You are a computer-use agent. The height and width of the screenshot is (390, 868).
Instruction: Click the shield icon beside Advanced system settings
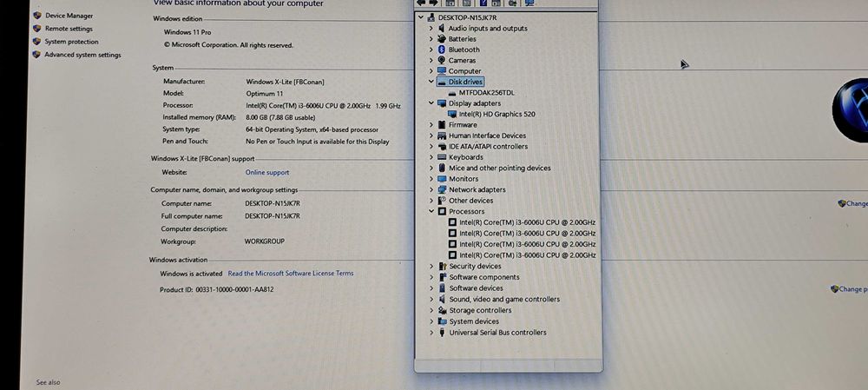click(36, 55)
